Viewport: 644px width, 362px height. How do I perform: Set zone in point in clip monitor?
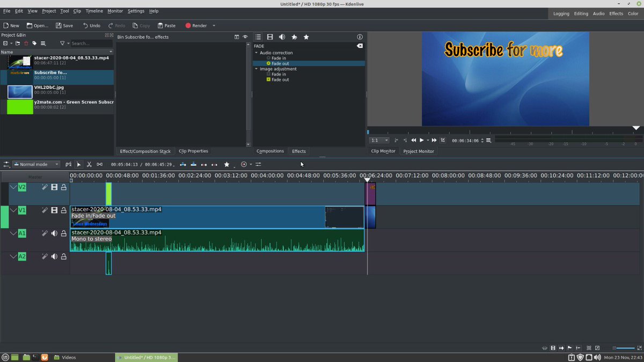point(397,140)
